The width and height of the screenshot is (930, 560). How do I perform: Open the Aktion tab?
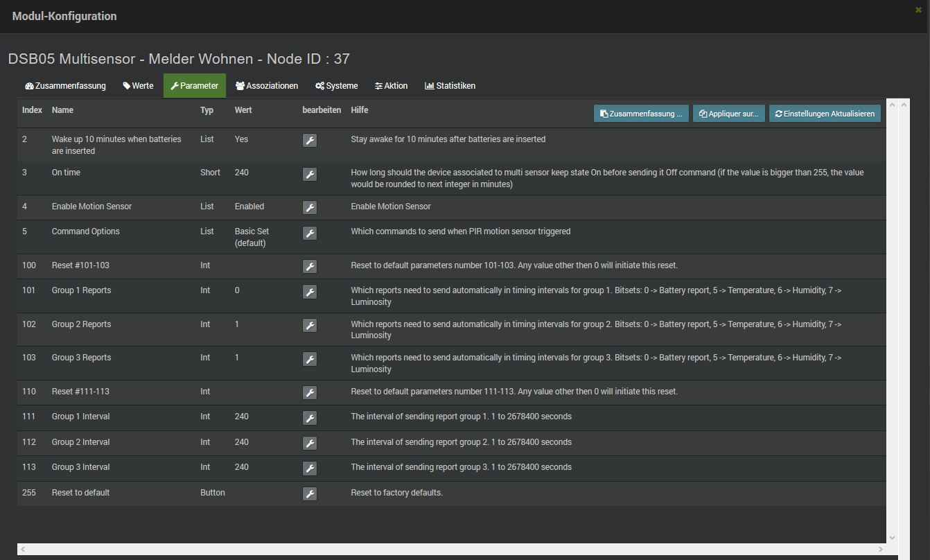[392, 86]
